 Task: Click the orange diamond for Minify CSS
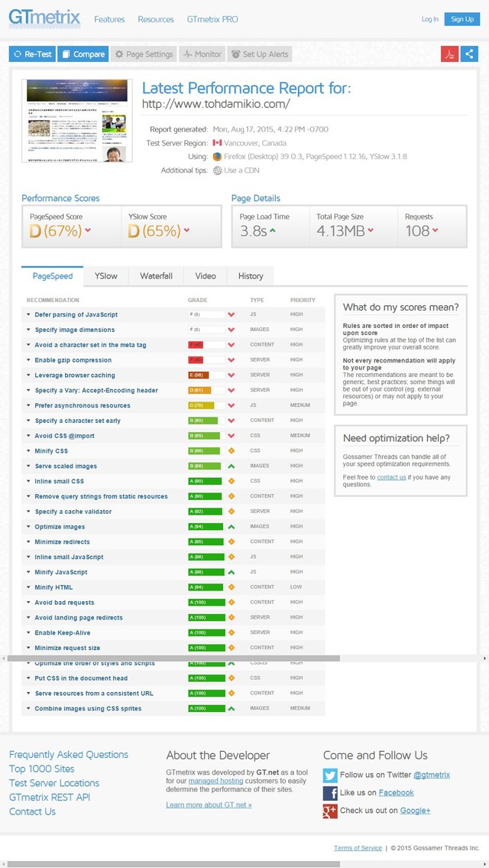[x=232, y=450]
